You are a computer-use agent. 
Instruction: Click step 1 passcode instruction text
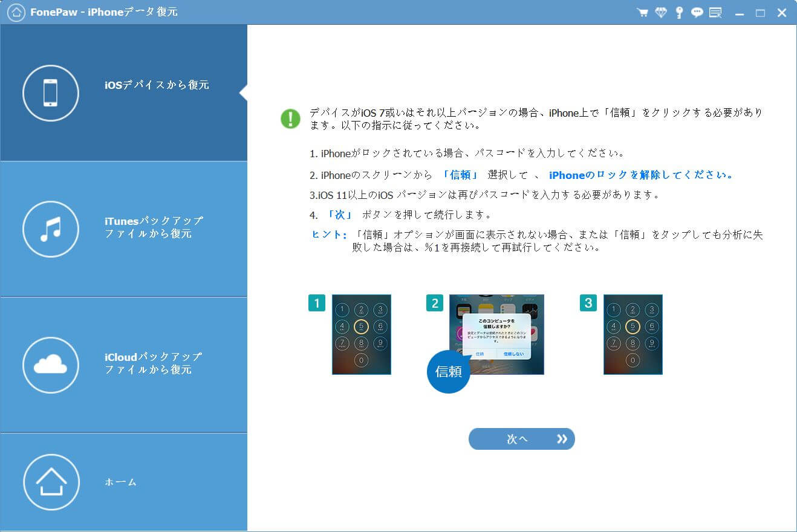pos(467,154)
